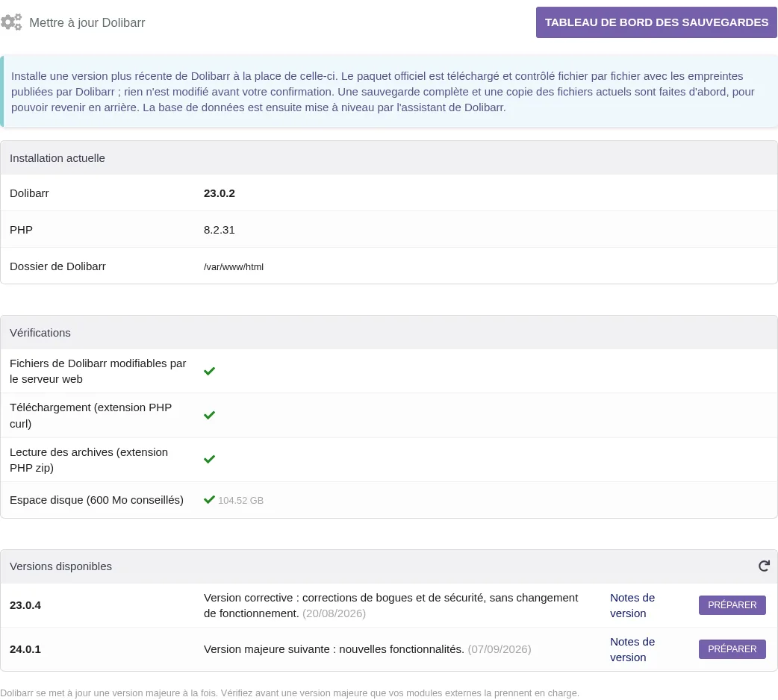Click the Dolibarr row label
778x700 pixels.
tap(29, 193)
